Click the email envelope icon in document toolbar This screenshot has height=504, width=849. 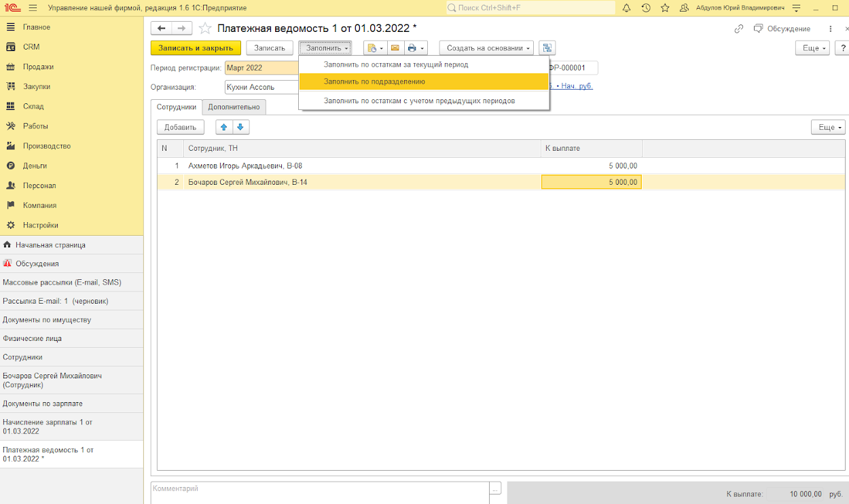coord(395,48)
